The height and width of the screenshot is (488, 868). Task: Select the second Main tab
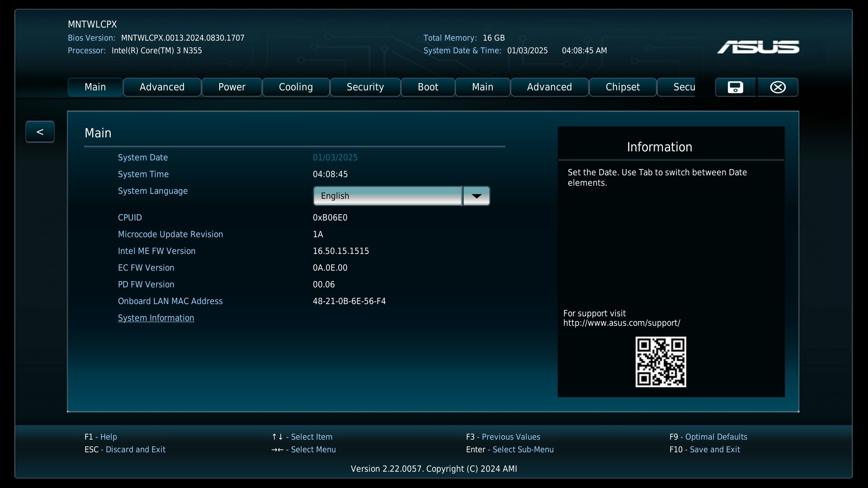coord(482,87)
